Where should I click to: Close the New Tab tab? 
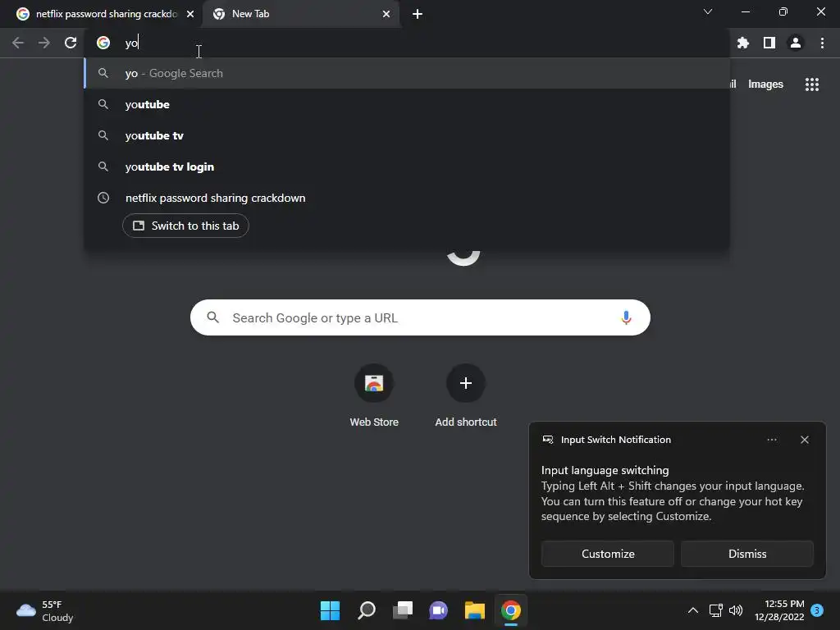[x=386, y=14]
